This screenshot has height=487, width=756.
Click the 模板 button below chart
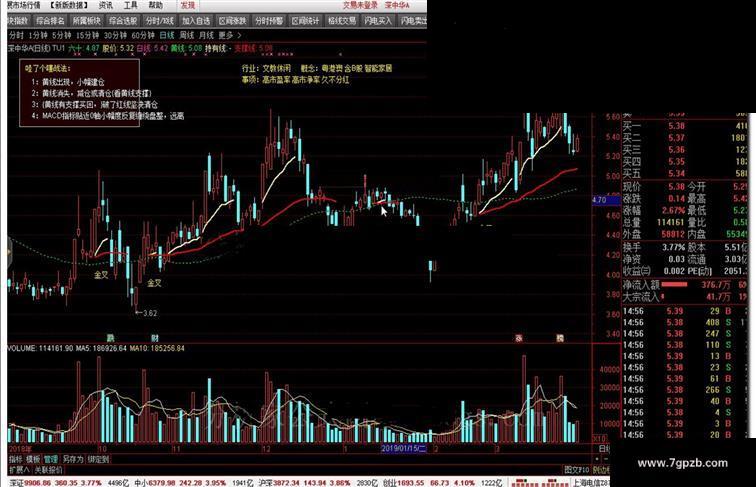click(x=33, y=460)
